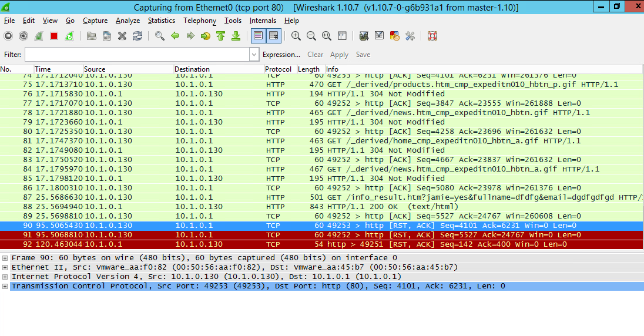Open a capture file icon
Viewport: 644px width, 336px height.
(x=91, y=36)
